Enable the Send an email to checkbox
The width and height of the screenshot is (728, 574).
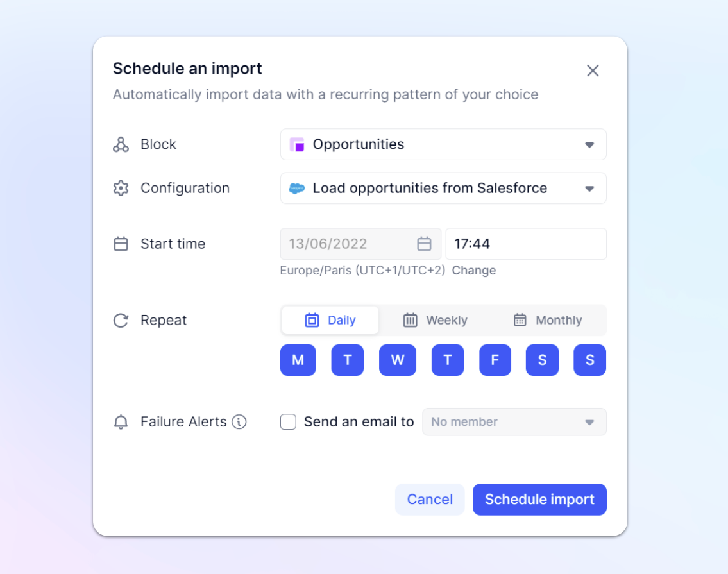pyautogui.click(x=288, y=421)
